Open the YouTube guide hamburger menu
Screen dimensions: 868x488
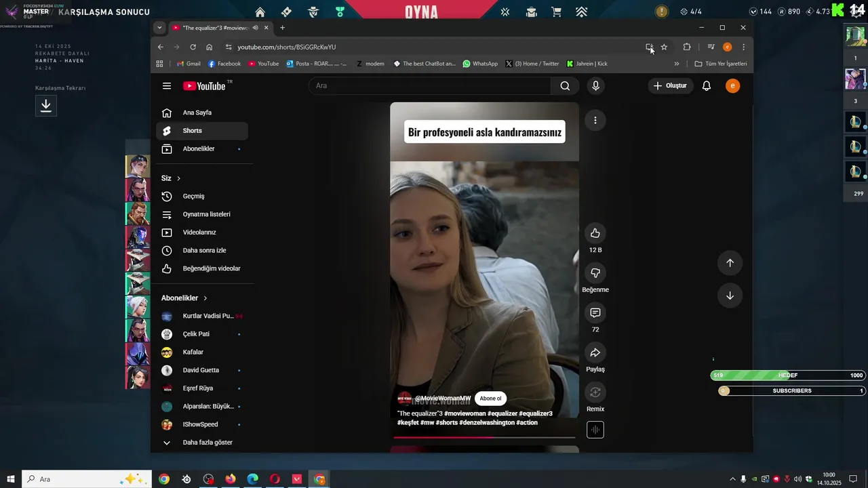click(167, 86)
